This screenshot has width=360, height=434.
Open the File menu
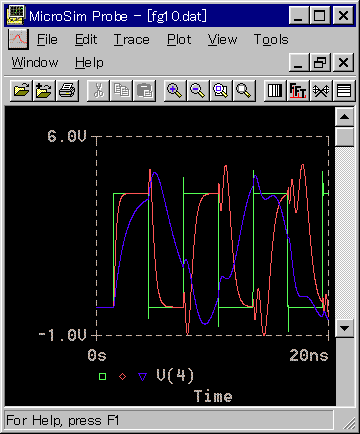click(x=47, y=40)
